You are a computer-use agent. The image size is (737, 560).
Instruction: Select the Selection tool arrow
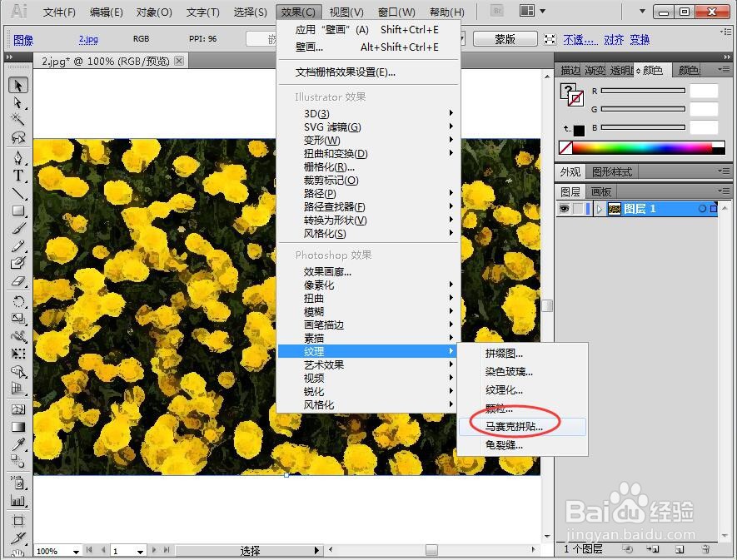18,83
